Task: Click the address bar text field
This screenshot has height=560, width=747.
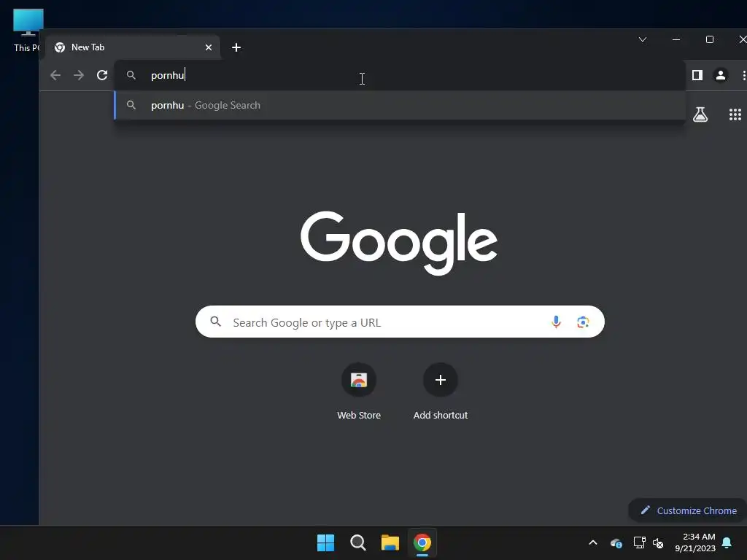Action: pos(399,75)
